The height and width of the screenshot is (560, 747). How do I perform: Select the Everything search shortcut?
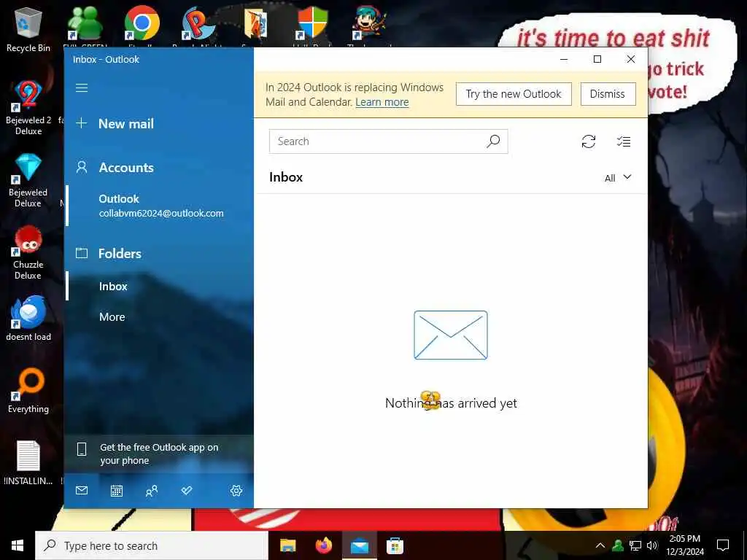(x=28, y=391)
